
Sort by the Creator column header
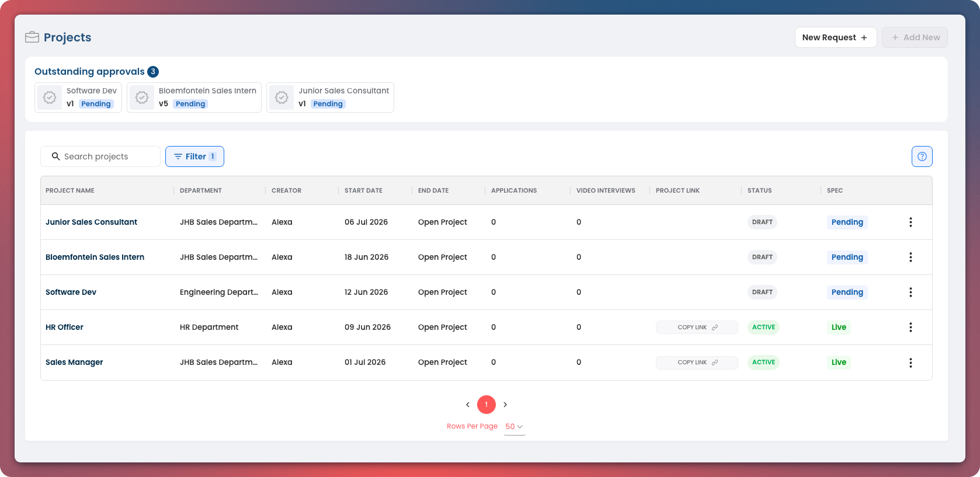click(287, 190)
